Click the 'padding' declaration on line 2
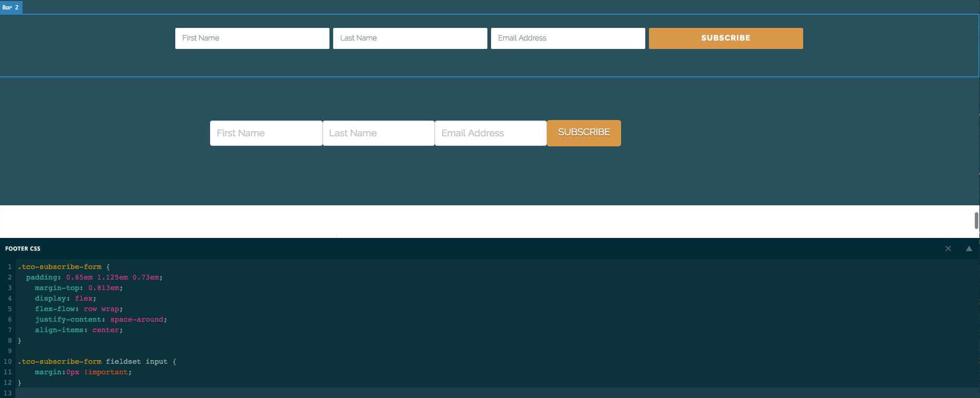980x398 pixels. 42,277
